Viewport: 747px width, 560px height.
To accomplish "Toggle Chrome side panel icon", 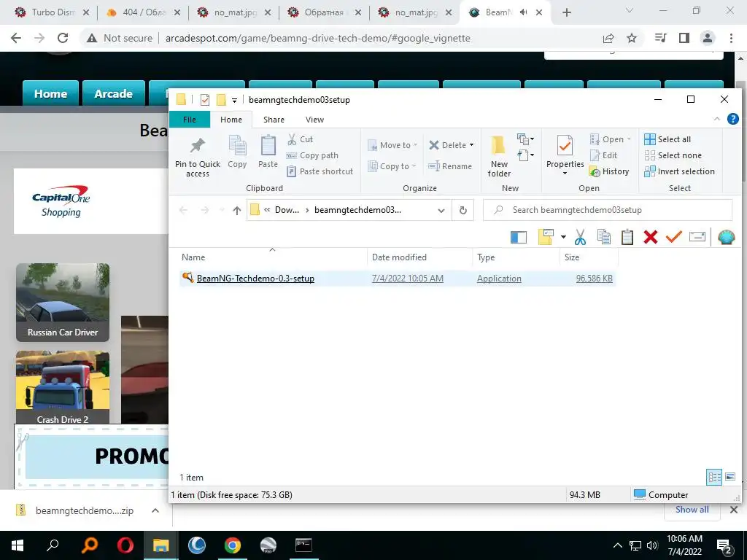I will pos(684,38).
